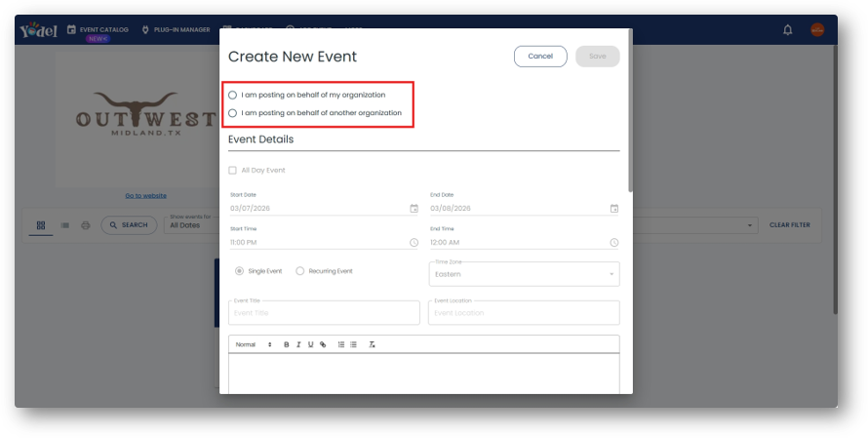Screen dimensions: 868x438
Task: Print the event list
Action: tap(85, 225)
